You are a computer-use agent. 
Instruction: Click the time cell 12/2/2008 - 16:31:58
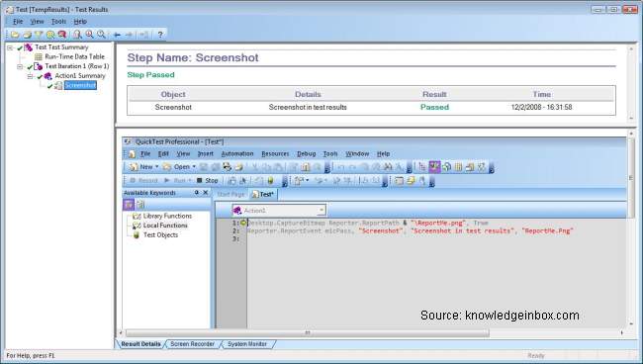tap(541, 108)
